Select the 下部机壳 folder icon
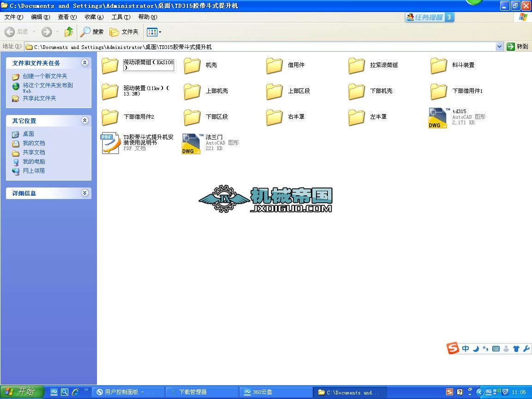Viewport: 532px width, 399px height. (356, 91)
